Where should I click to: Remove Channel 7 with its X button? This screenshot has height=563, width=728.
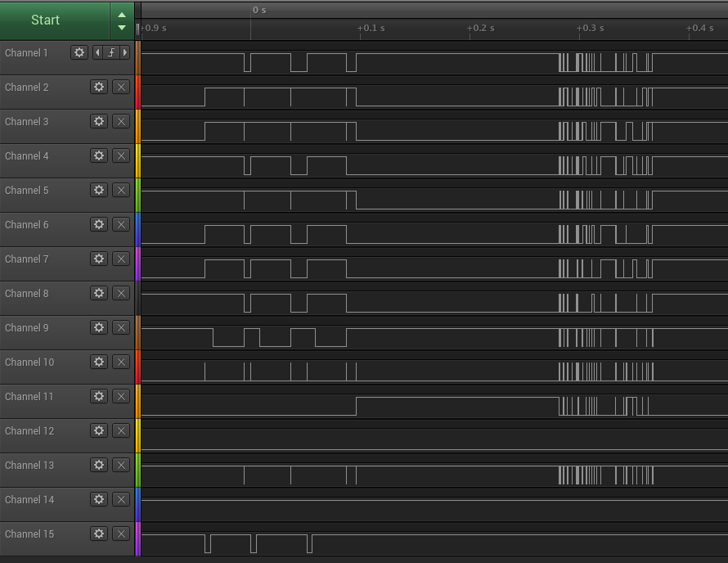coord(121,259)
